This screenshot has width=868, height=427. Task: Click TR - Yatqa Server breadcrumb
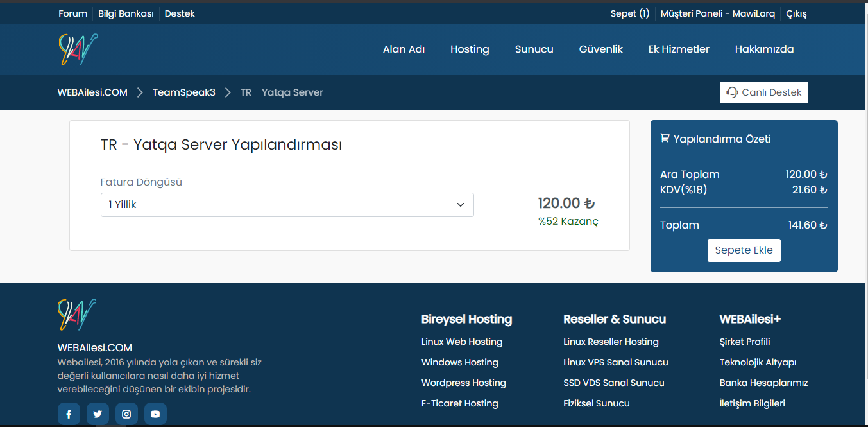pyautogui.click(x=282, y=92)
